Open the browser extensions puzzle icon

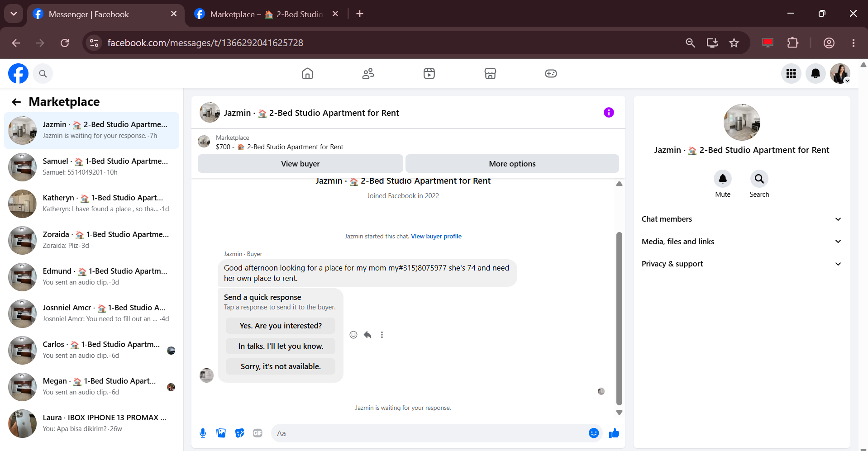point(792,43)
